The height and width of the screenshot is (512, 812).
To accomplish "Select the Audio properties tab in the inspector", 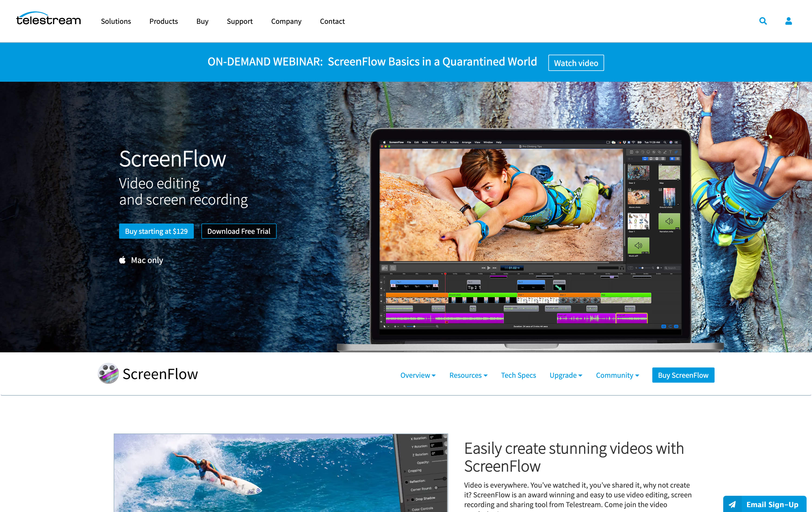I will pos(637,152).
